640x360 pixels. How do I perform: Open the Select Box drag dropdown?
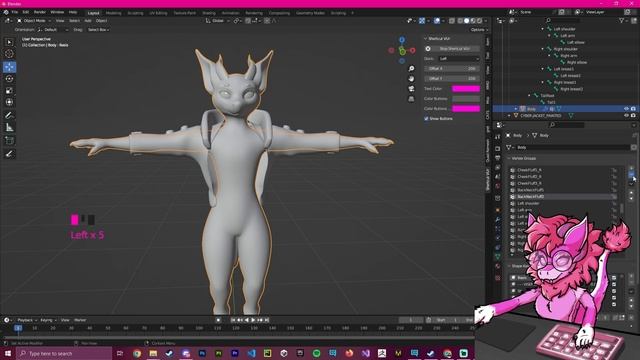pyautogui.click(x=98, y=30)
